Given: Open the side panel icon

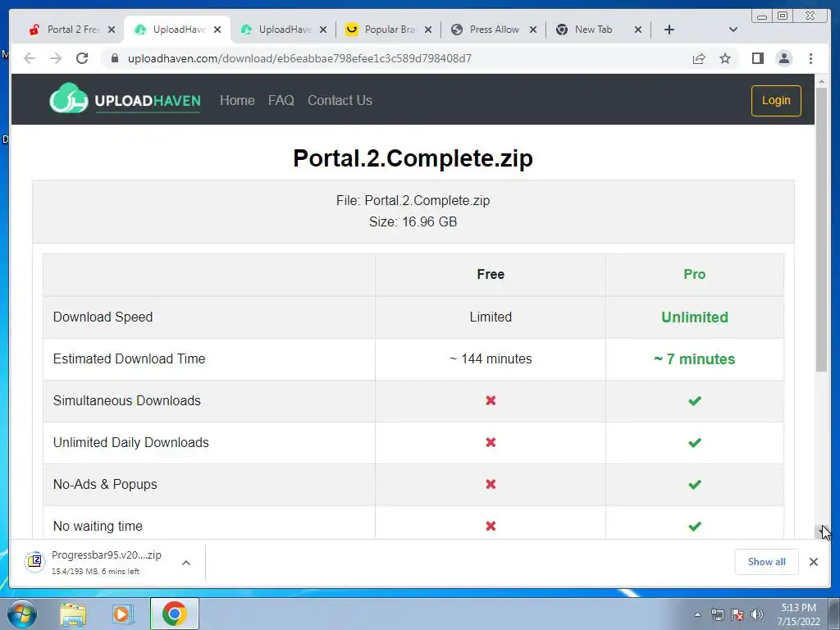Looking at the screenshot, I should (757, 58).
